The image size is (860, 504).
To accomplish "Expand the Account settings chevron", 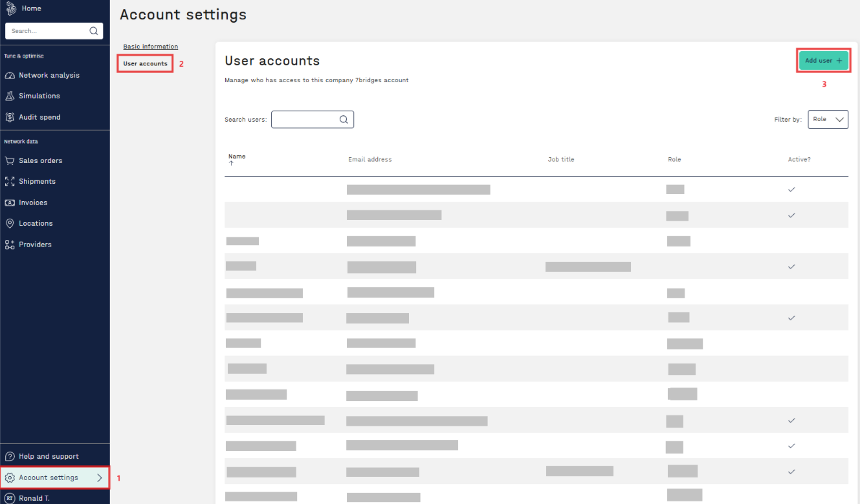I will point(99,477).
